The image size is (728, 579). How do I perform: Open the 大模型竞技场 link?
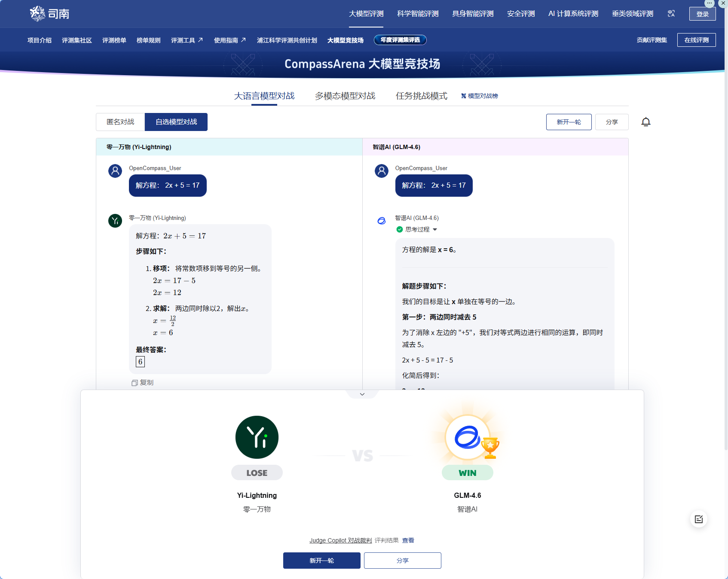[346, 40]
